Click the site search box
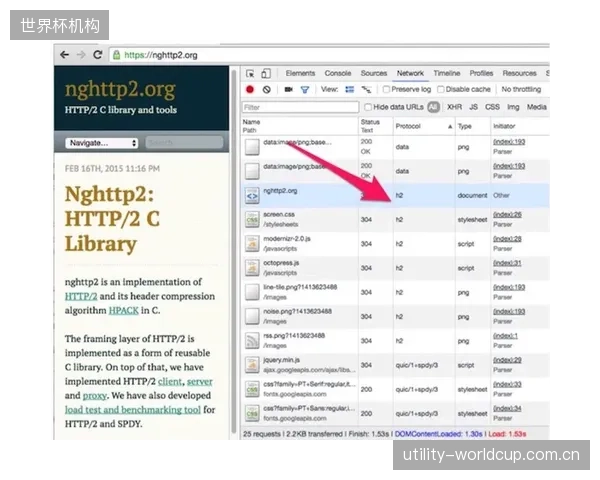 pyautogui.click(x=184, y=143)
